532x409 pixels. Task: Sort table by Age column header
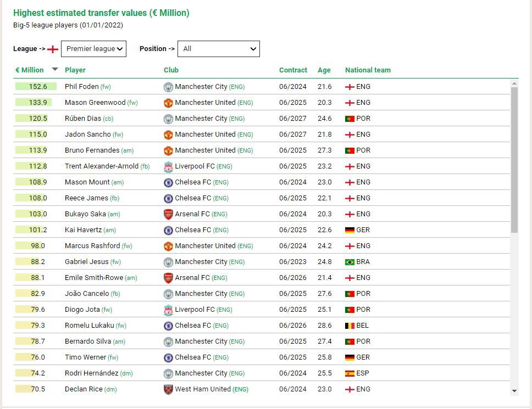pos(324,70)
